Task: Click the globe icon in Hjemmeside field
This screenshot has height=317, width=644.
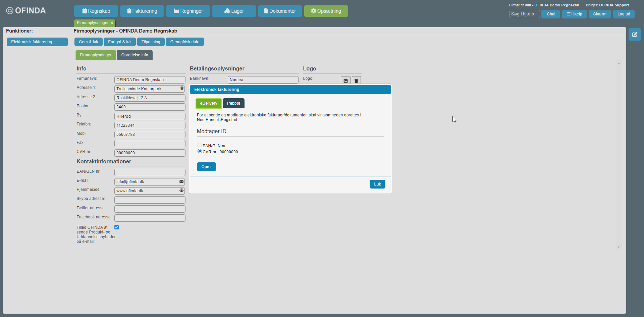Action: (x=181, y=191)
